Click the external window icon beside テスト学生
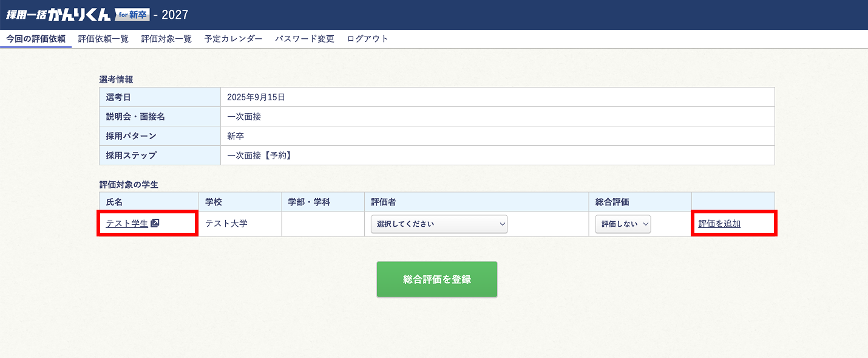This screenshot has height=358, width=868. tap(155, 223)
